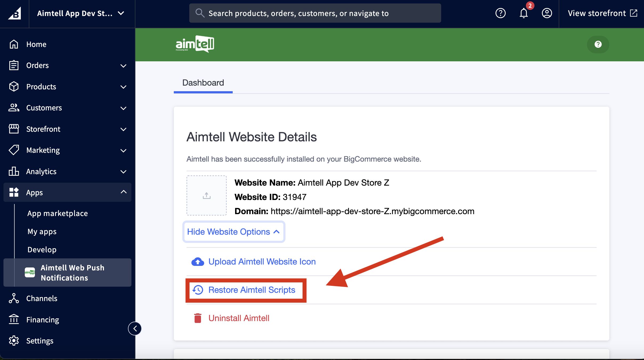Screen dimensions: 644x360
Task: Click the Aimtell green header help icon
Action: (x=598, y=44)
